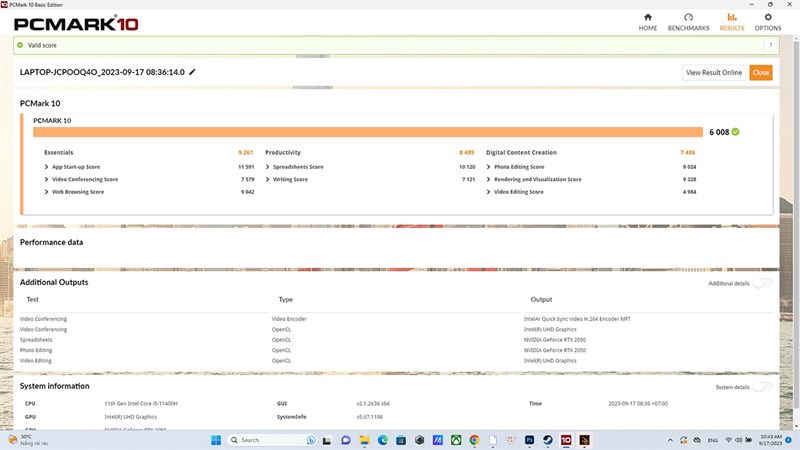Screen dimensions: 800x450
Task: Click the green Valid score check icon
Action: [x=20, y=45]
